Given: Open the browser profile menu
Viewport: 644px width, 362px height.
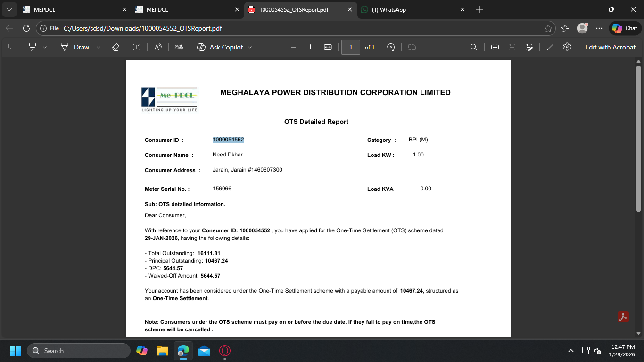Looking at the screenshot, I should click(x=583, y=28).
